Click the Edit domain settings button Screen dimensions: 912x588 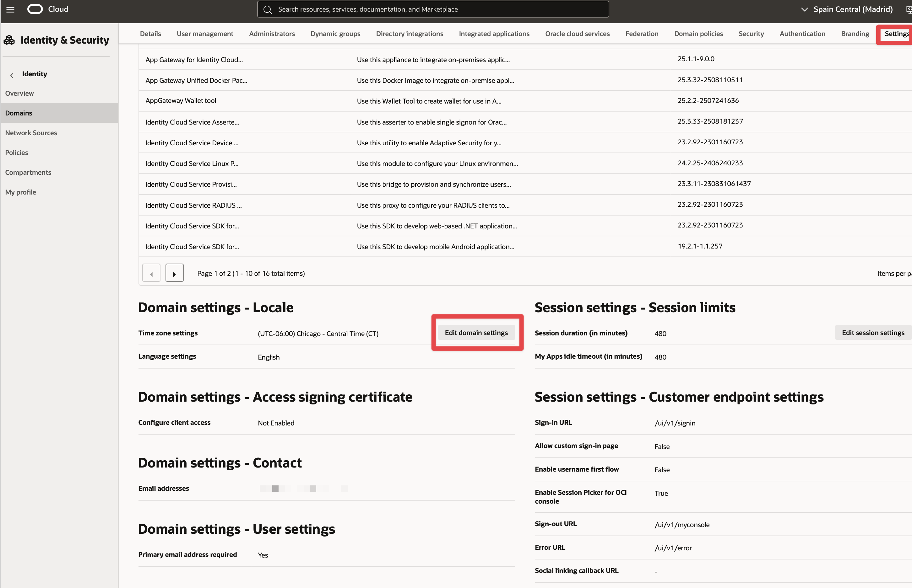click(476, 333)
